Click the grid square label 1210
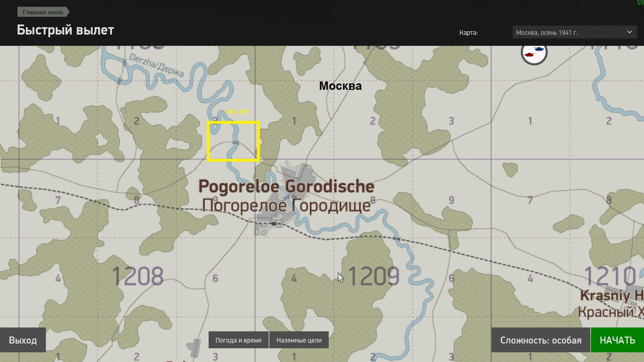The width and height of the screenshot is (644, 362). pos(610,276)
